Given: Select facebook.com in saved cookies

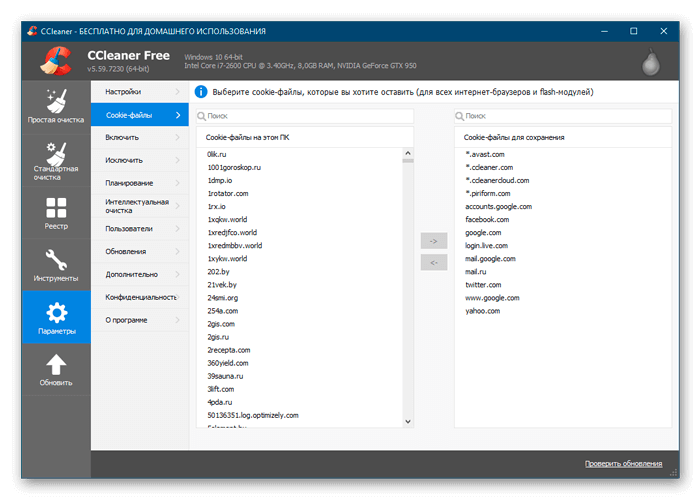Looking at the screenshot, I should [487, 220].
